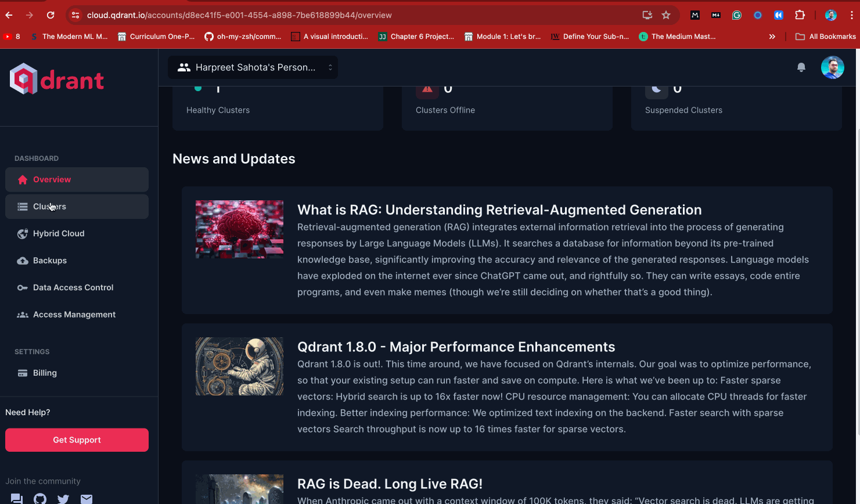Open the YouTube bookmark labeled 8

(x=12, y=37)
